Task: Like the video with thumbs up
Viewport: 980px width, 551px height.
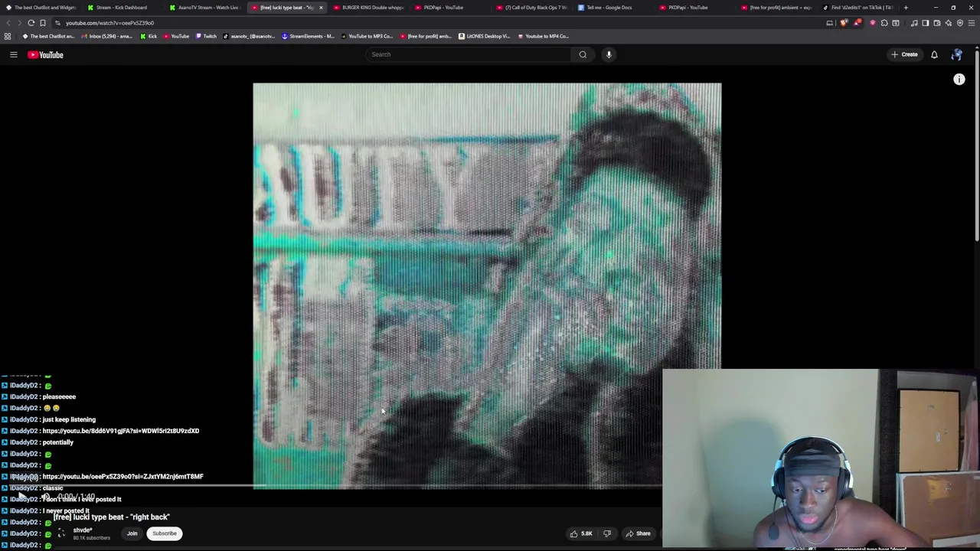Action: coord(573,533)
